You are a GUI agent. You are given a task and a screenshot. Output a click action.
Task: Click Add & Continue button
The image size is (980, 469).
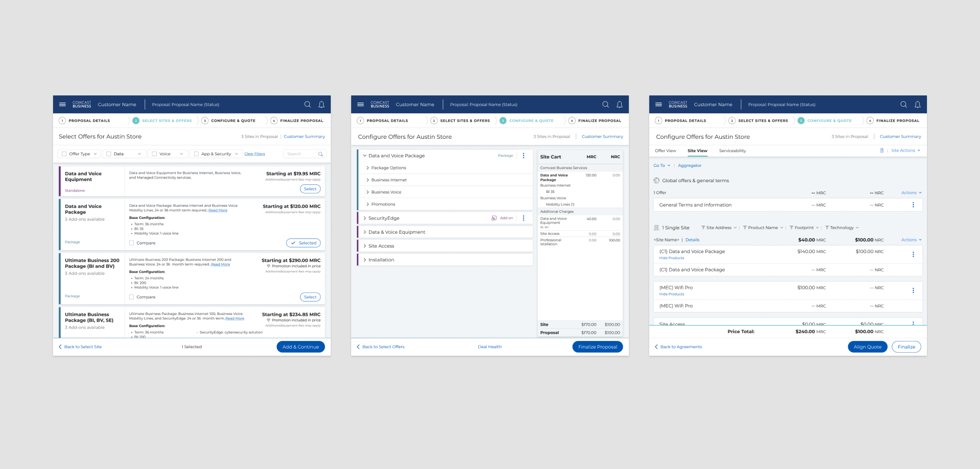point(301,347)
